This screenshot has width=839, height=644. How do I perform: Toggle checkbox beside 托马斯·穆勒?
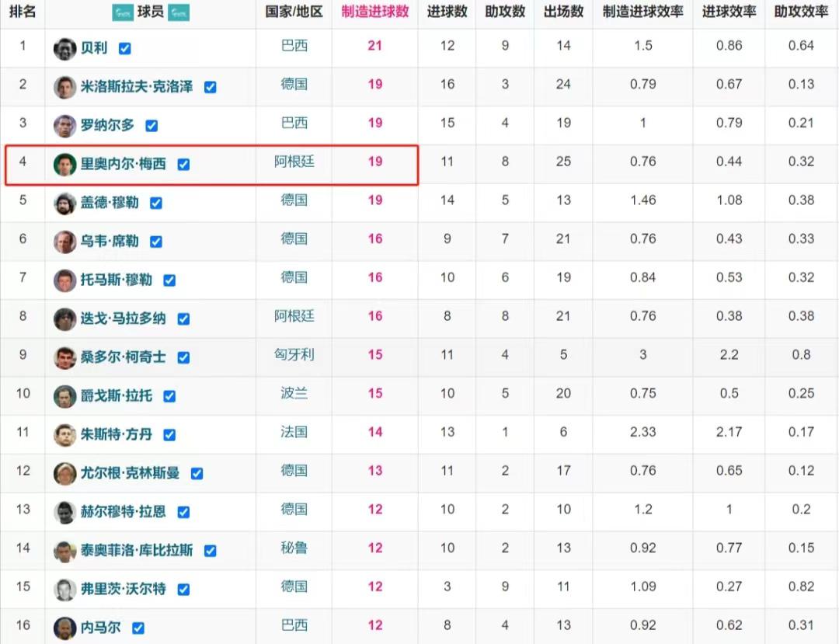click(x=169, y=280)
